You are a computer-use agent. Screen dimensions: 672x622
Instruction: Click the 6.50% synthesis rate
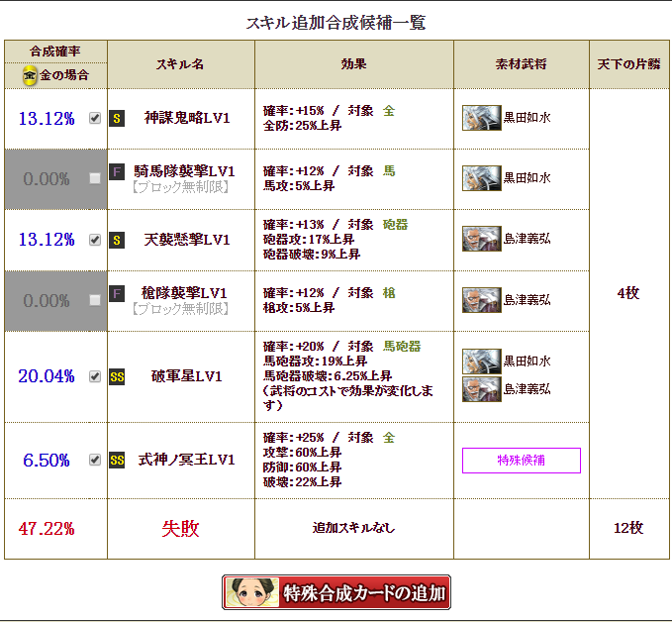(47, 461)
